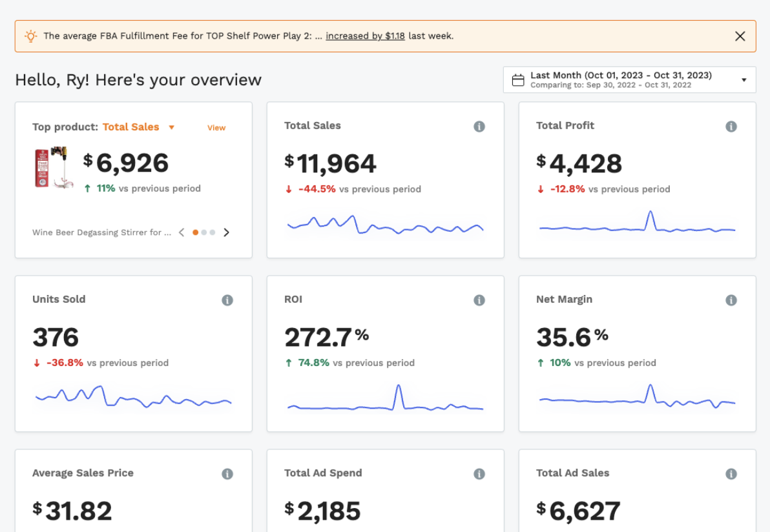Click the 'Hello, Ry! Here's your overview' heading
The height and width of the screenshot is (532, 770).
pos(138,79)
